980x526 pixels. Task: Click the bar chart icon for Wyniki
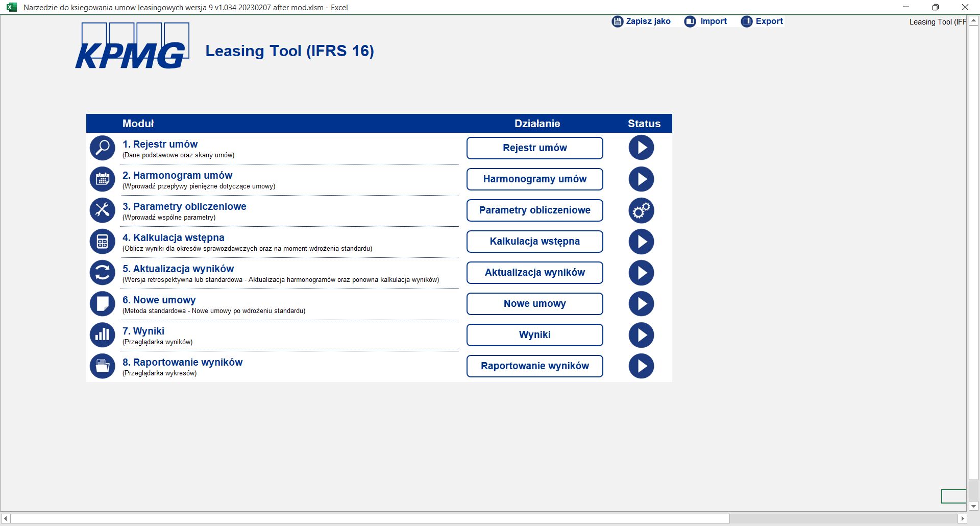coord(103,335)
